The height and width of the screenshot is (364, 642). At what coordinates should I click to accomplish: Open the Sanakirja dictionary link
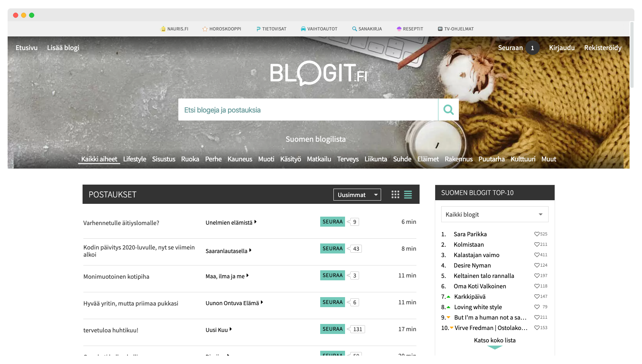click(x=367, y=29)
